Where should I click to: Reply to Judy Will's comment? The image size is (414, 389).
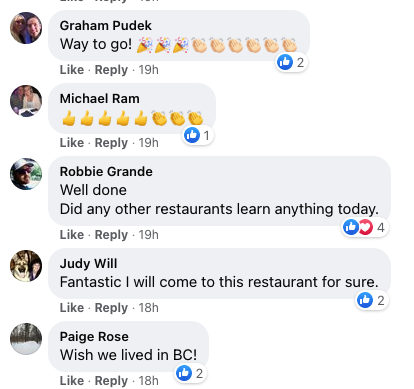coord(111,308)
